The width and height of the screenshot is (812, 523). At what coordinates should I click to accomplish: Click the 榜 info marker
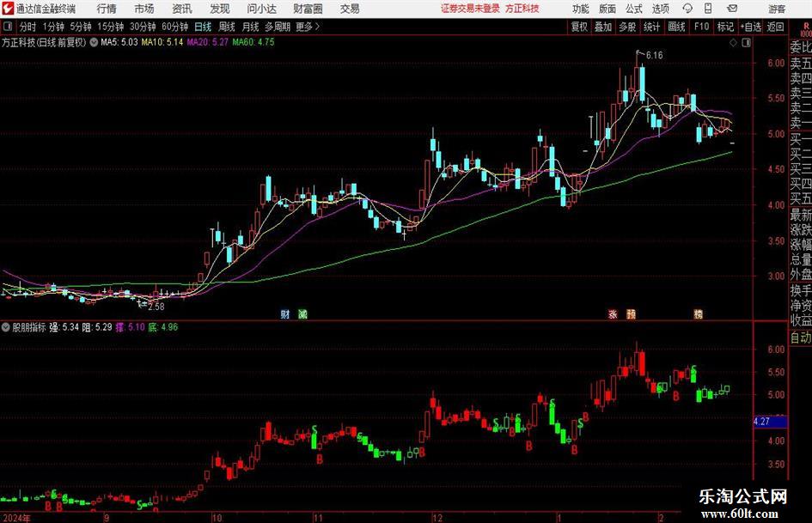698,313
